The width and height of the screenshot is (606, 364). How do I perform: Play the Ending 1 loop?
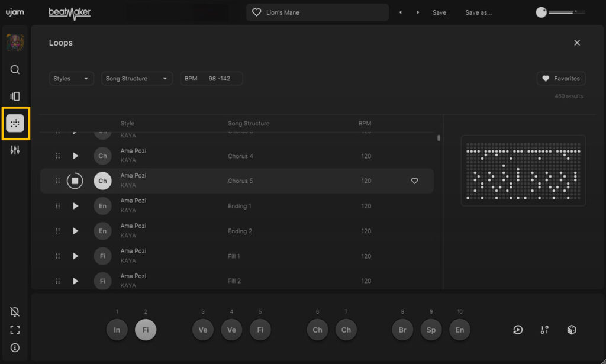coord(75,206)
